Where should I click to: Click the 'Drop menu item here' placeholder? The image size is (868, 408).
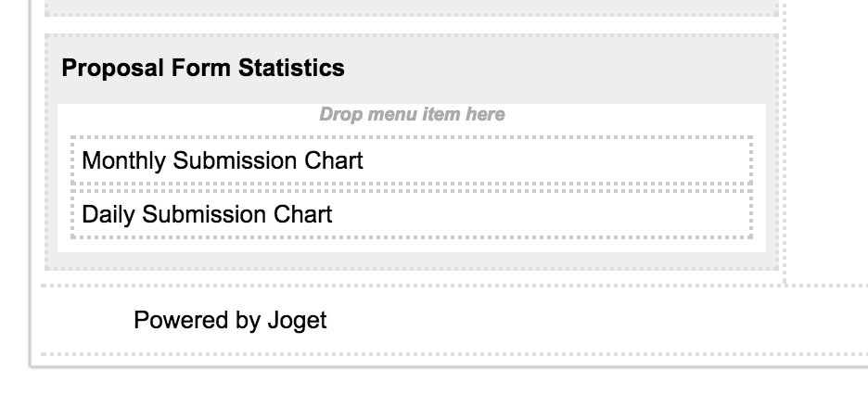point(412,115)
